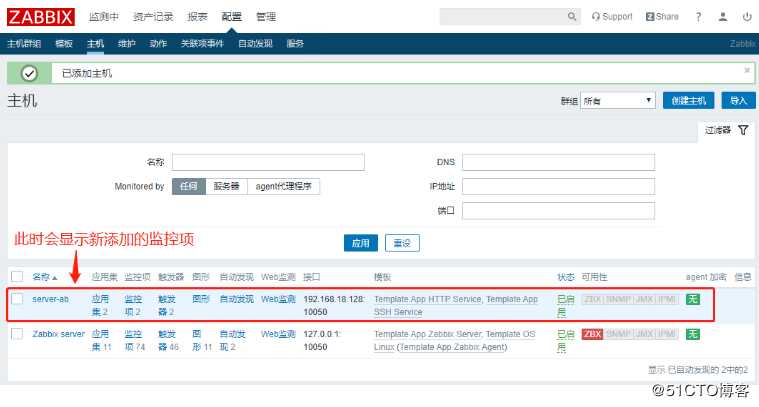
Task: Sort hosts by 状态 column header
Action: [565, 277]
